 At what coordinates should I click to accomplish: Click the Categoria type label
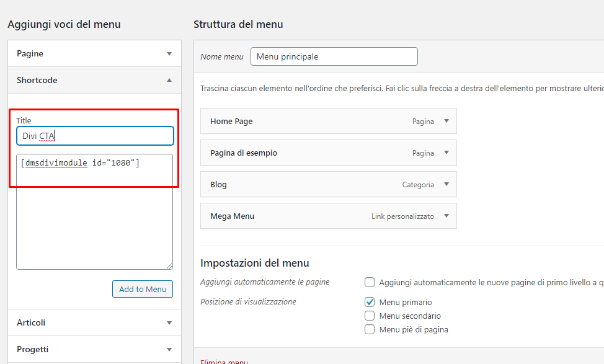point(418,185)
